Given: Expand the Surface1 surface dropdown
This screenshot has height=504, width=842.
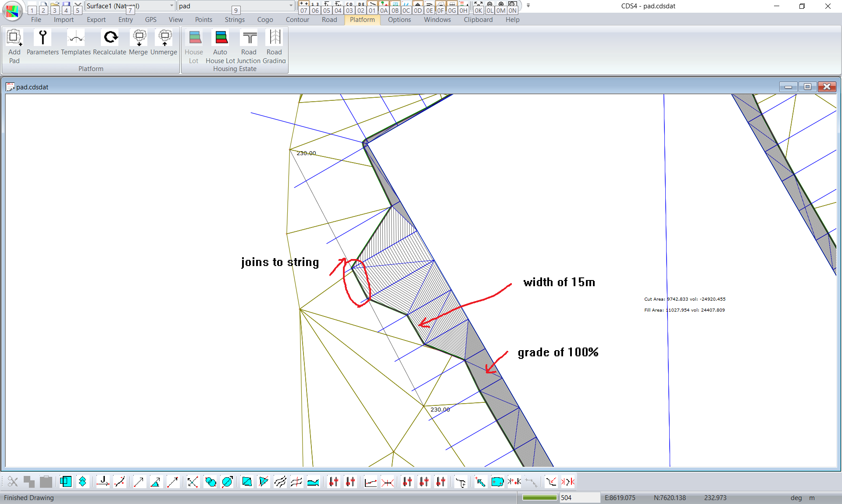Looking at the screenshot, I should tap(171, 6).
